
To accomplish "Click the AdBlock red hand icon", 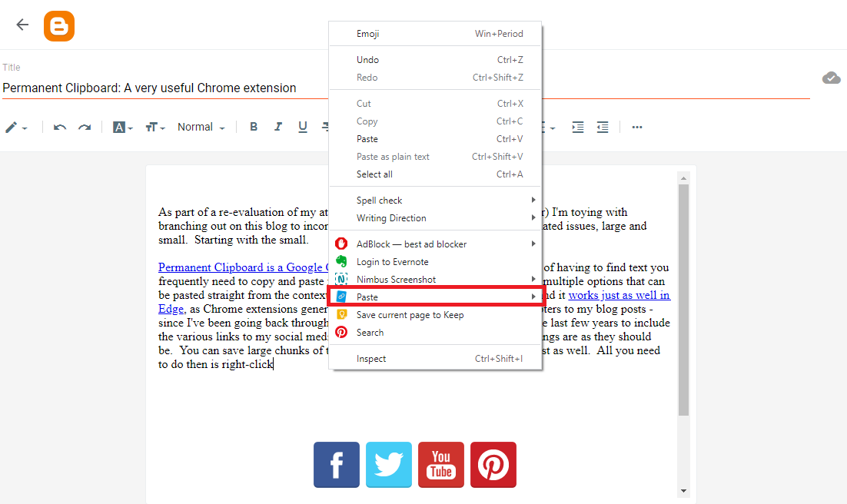I will coord(341,244).
